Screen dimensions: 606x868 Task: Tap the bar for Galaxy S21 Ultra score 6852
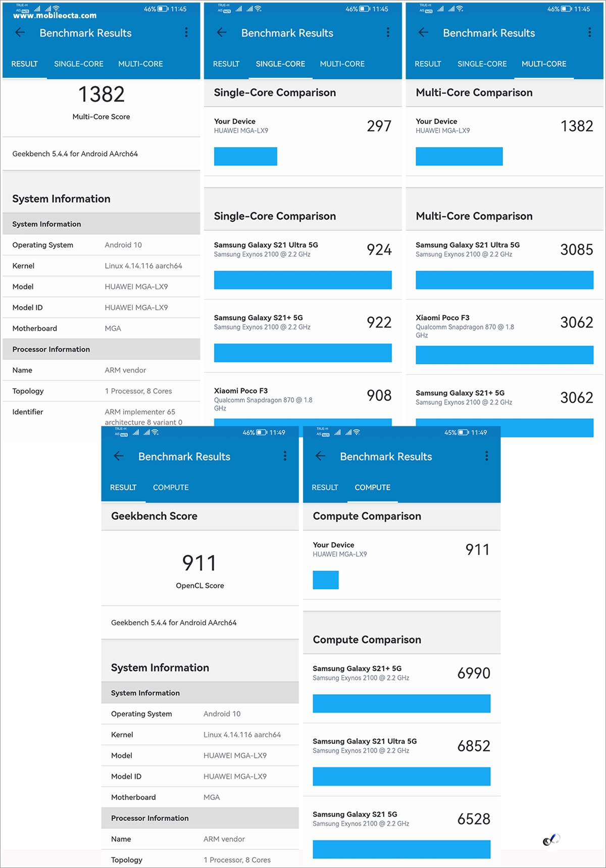401,776
